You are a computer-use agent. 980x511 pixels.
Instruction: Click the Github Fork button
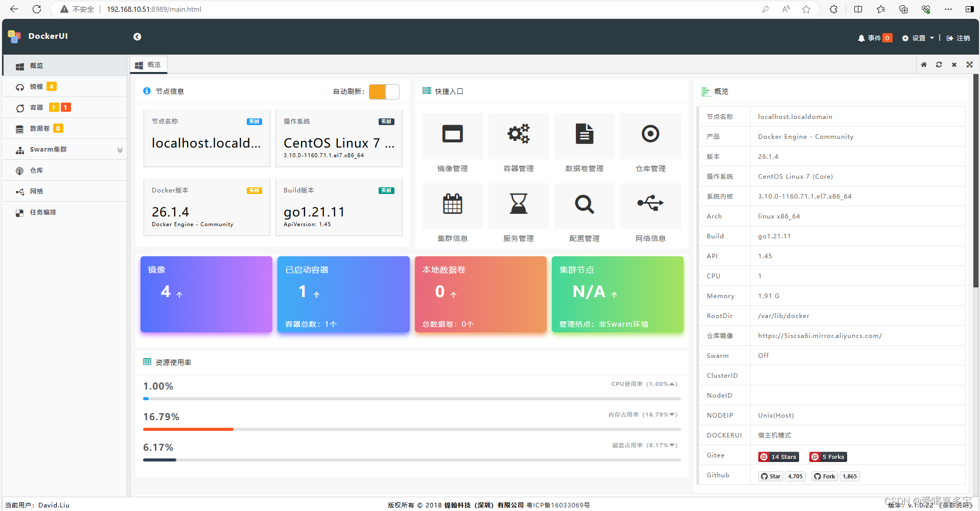[825, 476]
